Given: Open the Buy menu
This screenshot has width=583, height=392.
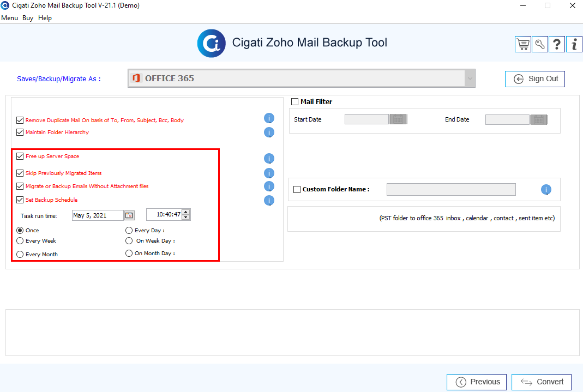Looking at the screenshot, I should tap(28, 18).
